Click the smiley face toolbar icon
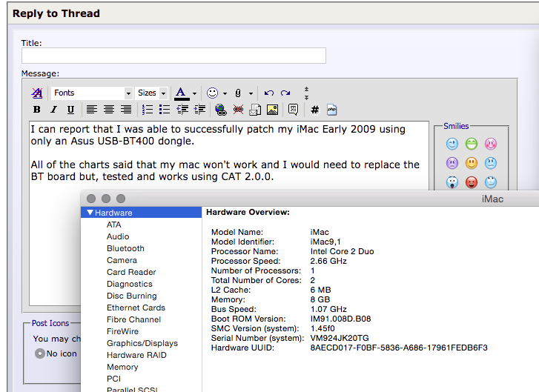Image resolution: width=539 pixels, height=392 pixels. click(213, 93)
